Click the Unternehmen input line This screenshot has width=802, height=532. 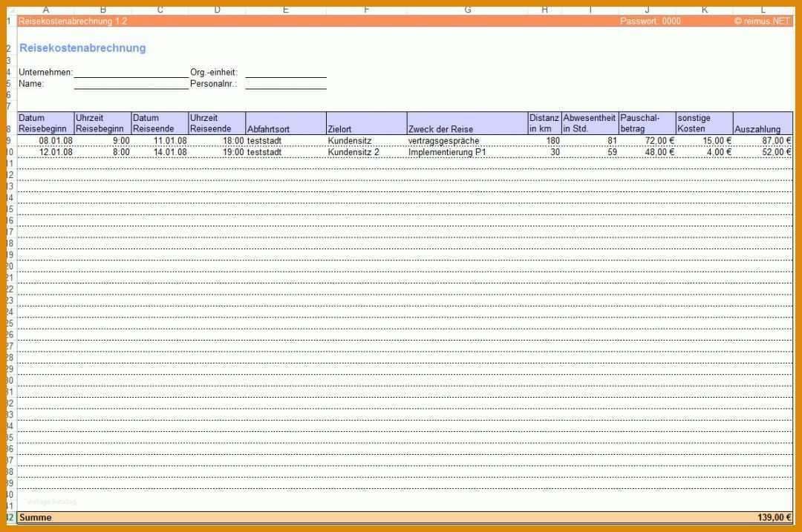pos(131,73)
